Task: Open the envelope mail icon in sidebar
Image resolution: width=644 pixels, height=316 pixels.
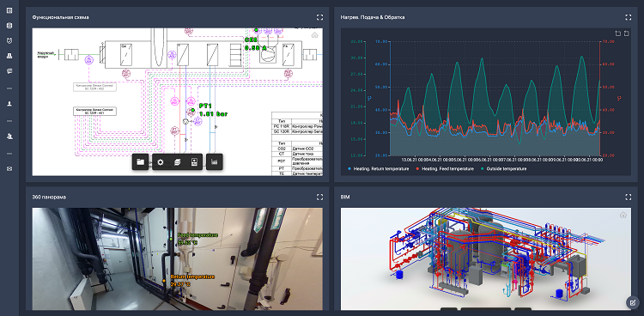Action: point(9,168)
